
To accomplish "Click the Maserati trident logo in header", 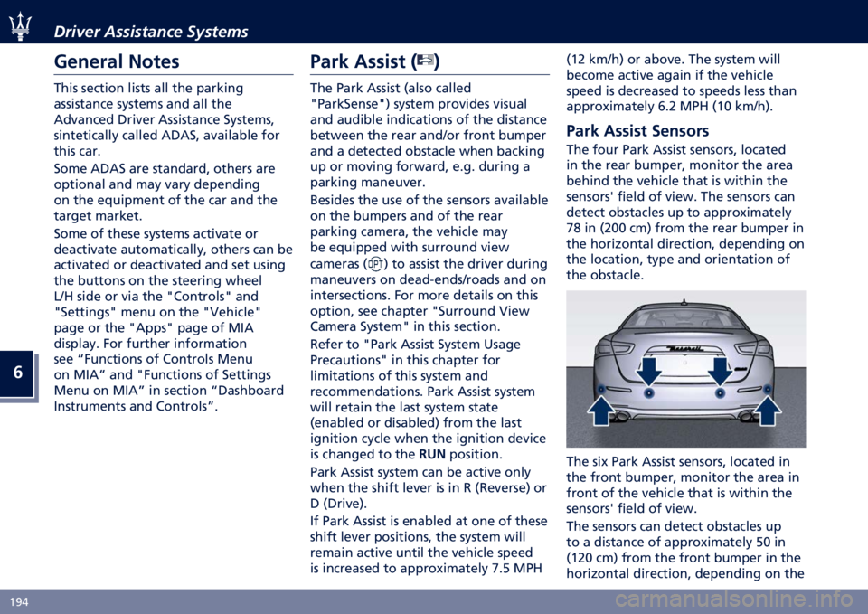I will tap(21, 28).
